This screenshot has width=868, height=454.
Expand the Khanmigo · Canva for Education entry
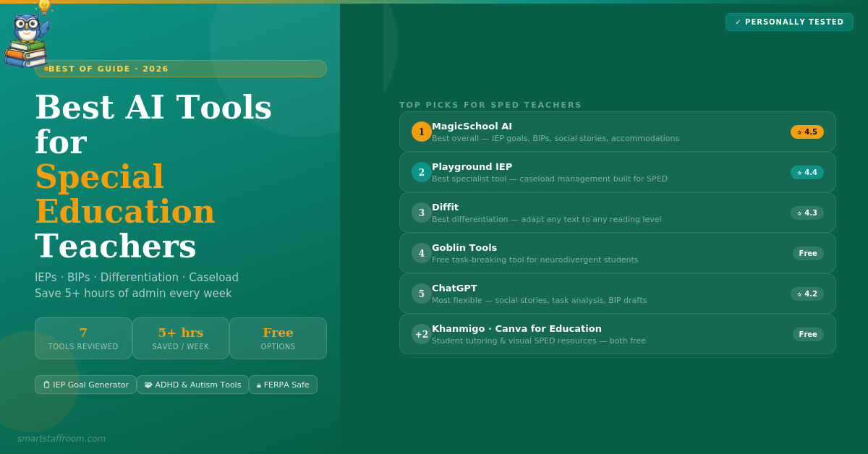[x=617, y=334]
